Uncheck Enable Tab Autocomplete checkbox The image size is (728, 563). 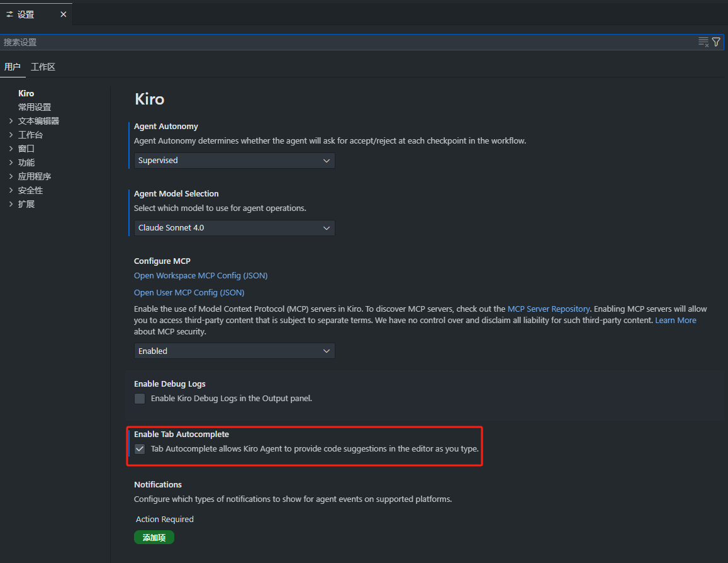tap(139, 449)
